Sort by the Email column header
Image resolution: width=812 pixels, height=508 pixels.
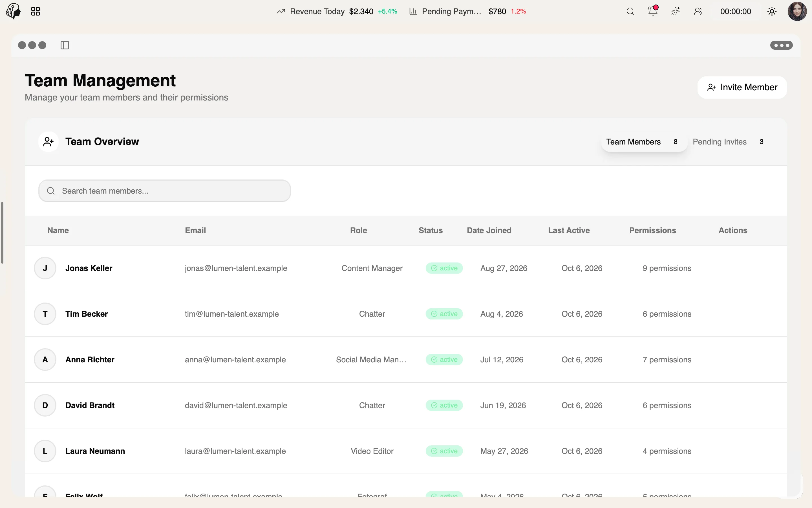pyautogui.click(x=195, y=231)
